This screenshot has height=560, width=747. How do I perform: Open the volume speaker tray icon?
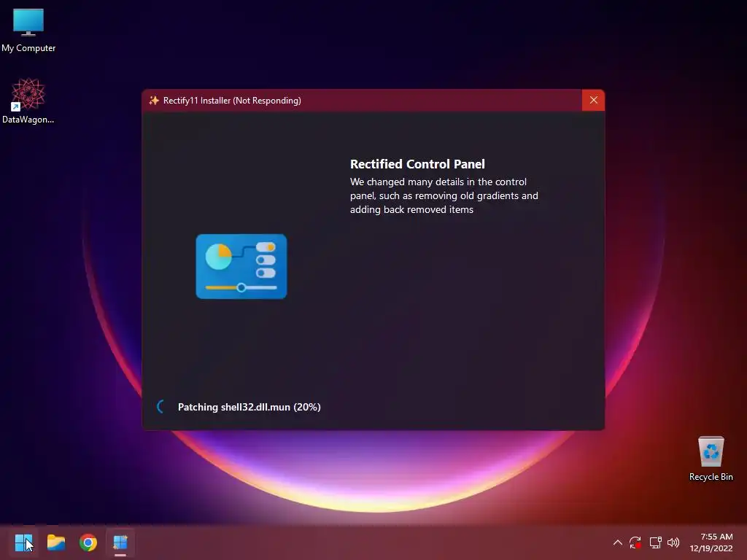tap(673, 542)
